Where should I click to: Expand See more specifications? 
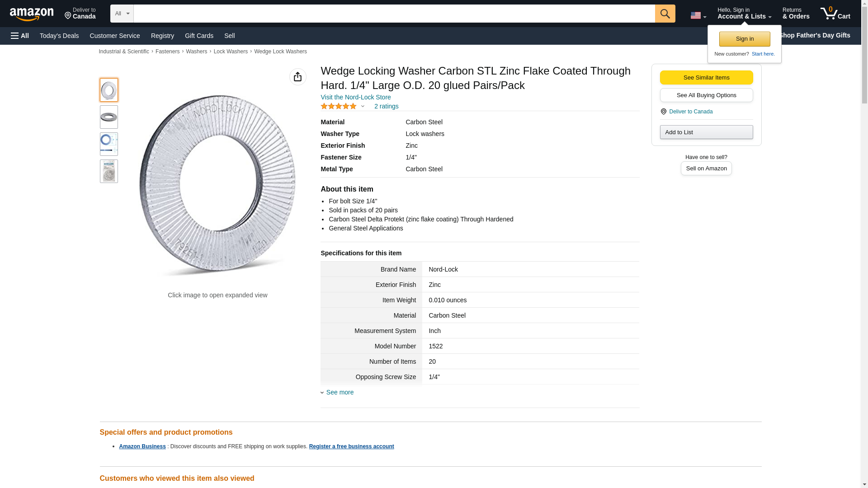pyautogui.click(x=339, y=392)
